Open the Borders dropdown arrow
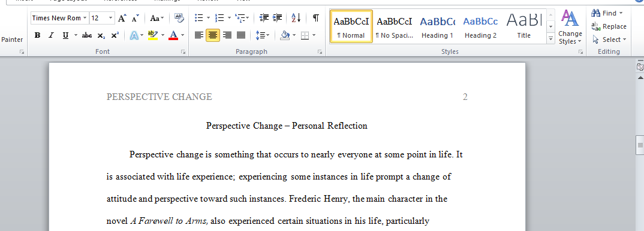The image size is (644, 231). click(314, 36)
